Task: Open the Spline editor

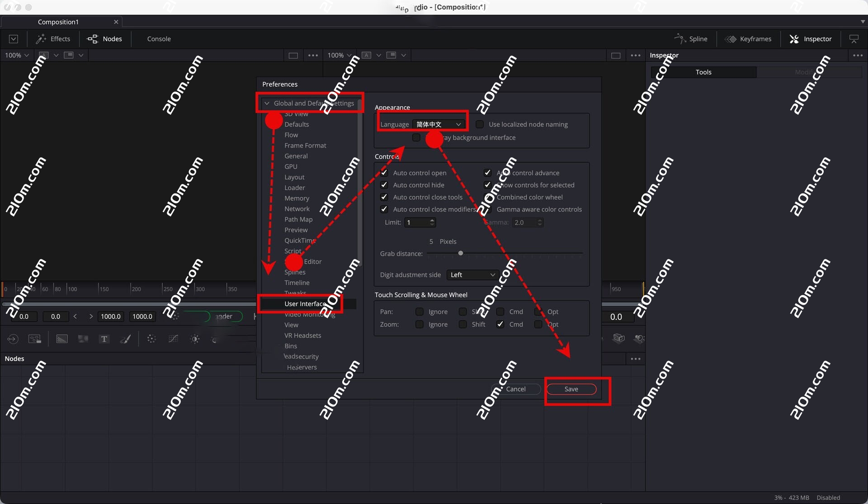Action: tap(691, 39)
